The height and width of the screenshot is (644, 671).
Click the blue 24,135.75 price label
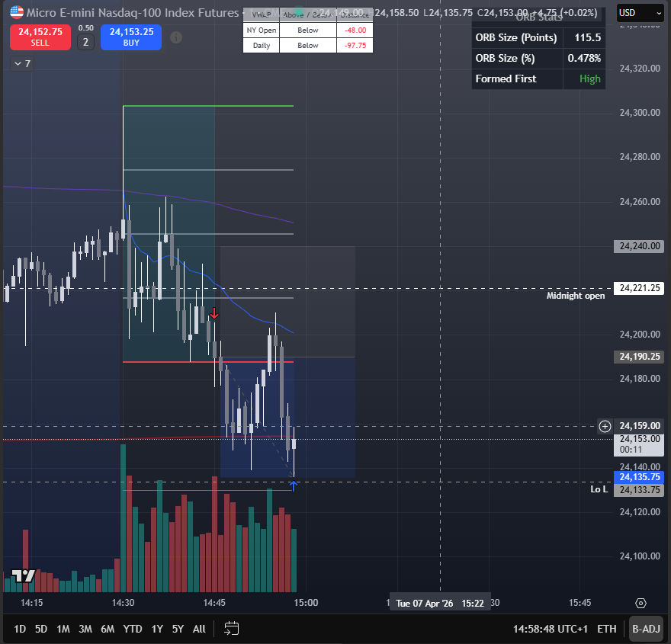[639, 477]
